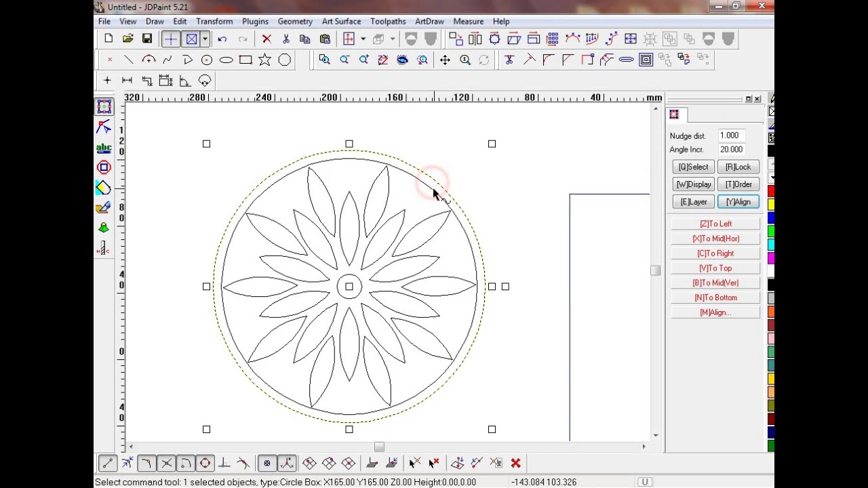
Task: Click the [Y]Align button
Action: click(x=738, y=202)
